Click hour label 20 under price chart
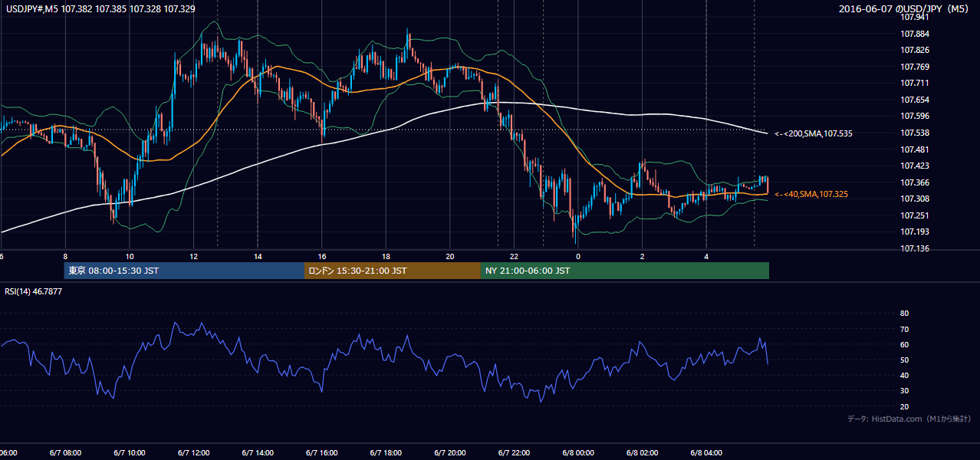 coord(450,257)
